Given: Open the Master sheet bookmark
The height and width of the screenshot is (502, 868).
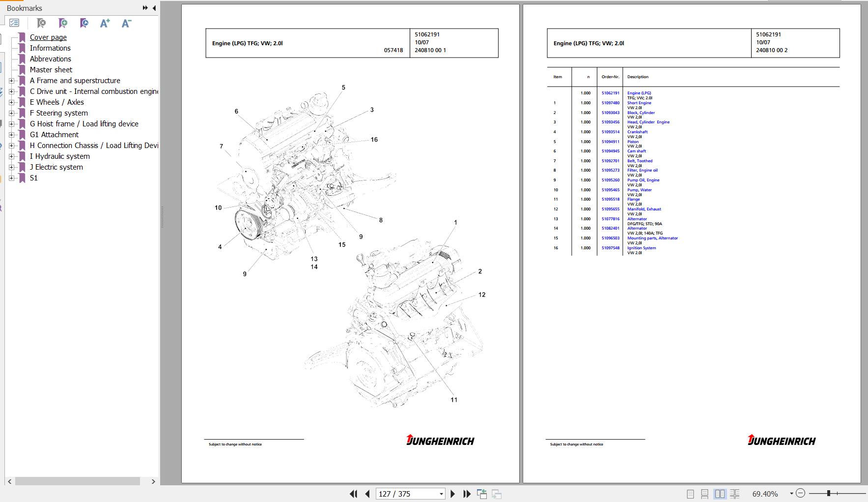Looking at the screenshot, I should click(x=51, y=70).
